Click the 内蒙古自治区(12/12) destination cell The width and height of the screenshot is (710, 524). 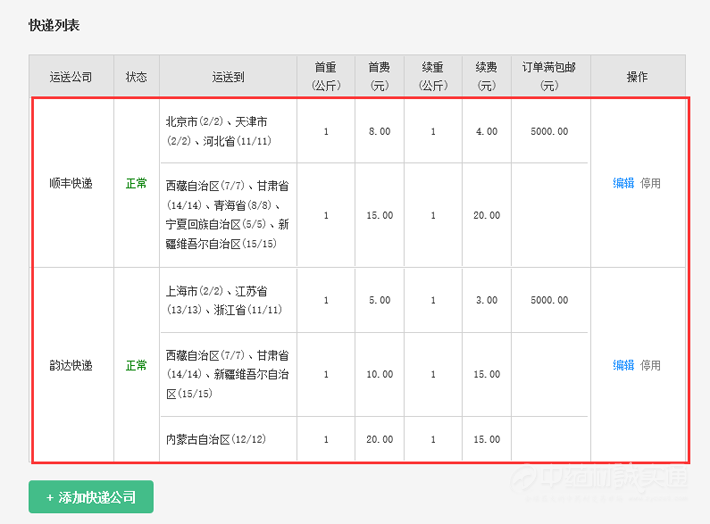click(x=228, y=439)
